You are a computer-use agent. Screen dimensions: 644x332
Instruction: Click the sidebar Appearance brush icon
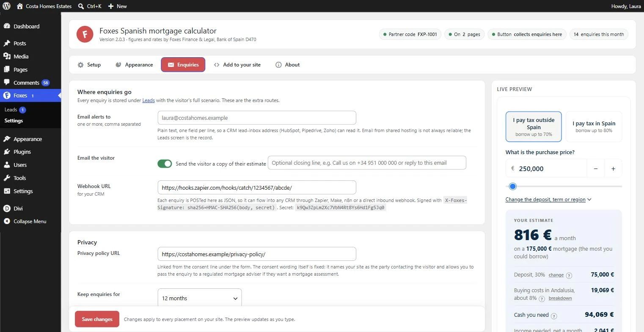point(7,139)
